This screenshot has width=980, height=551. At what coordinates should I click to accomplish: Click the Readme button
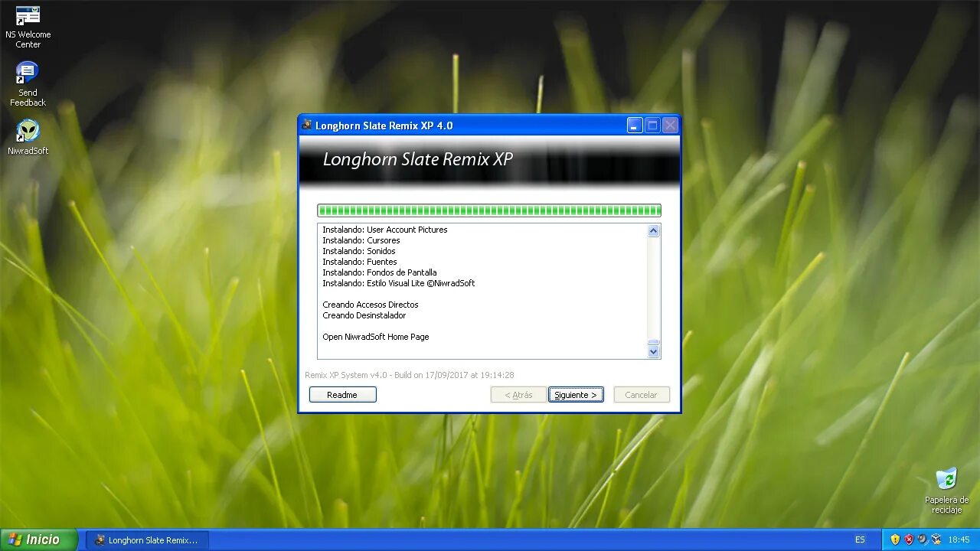click(342, 395)
